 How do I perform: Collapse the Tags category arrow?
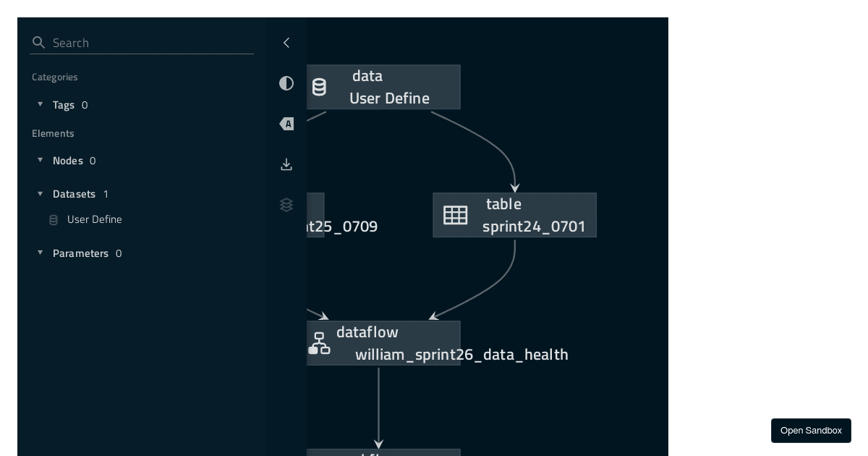41,104
